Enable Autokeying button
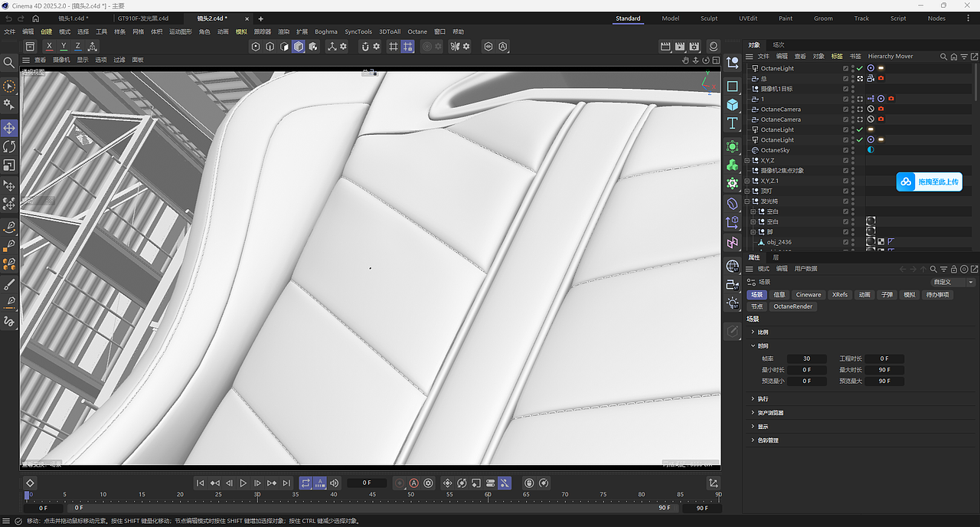The height and width of the screenshot is (527, 980). click(414, 483)
